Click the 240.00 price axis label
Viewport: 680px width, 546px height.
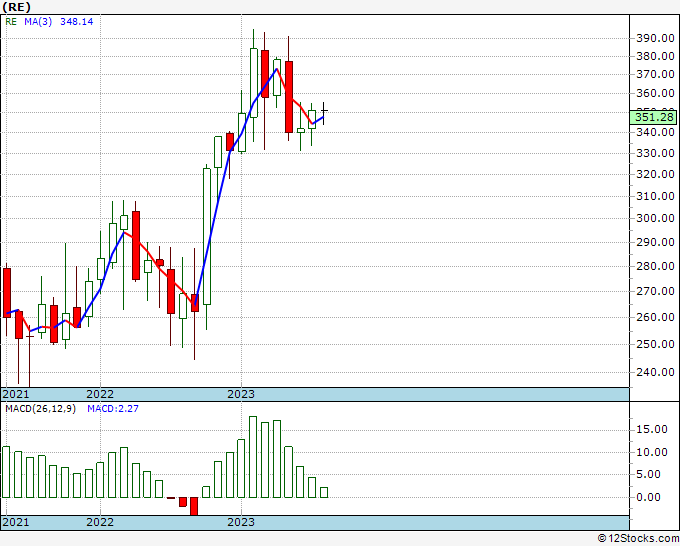(x=655, y=372)
